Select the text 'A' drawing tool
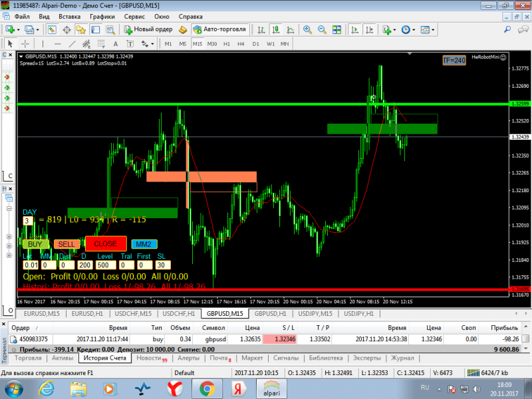Image resolution: width=532 pixels, height=399 pixels. [116, 44]
